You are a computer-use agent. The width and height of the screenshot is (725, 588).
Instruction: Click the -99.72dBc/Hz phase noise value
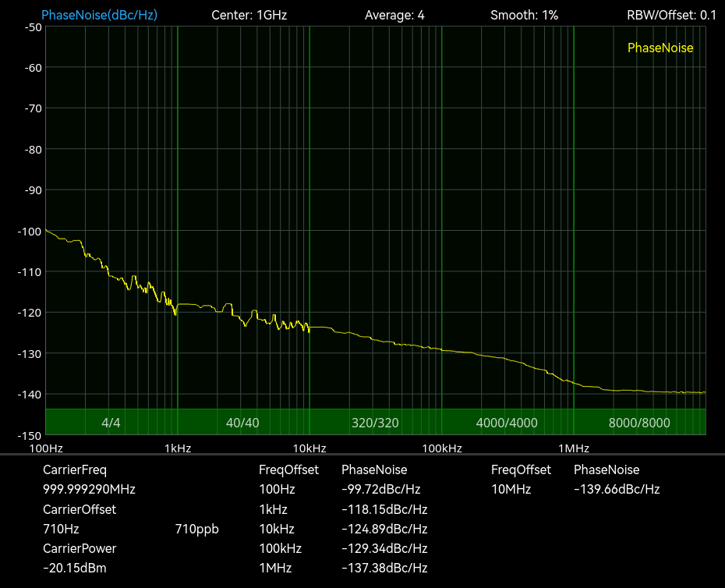click(381, 490)
